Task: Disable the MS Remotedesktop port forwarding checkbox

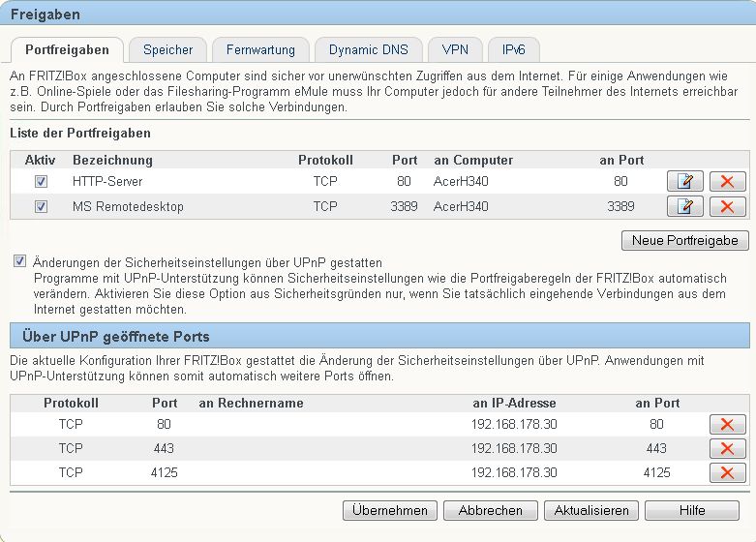Action: pyautogui.click(x=41, y=206)
